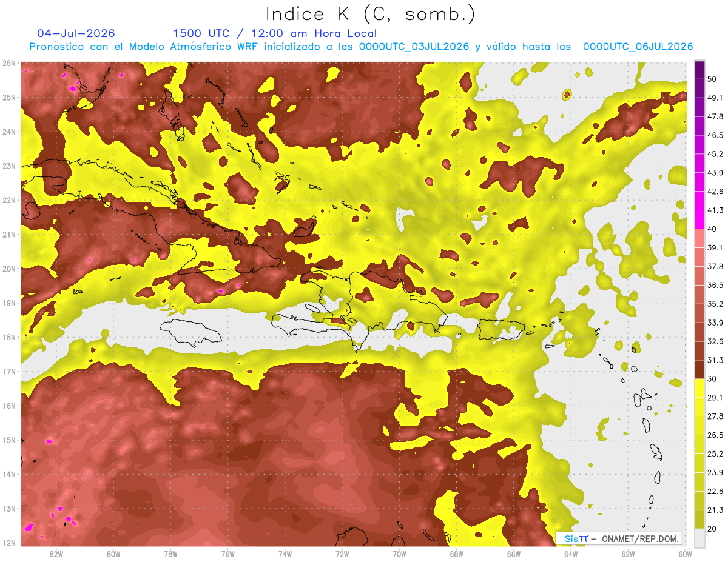Pick the light gray swatch below label 20
The height and width of the screenshot is (562, 728).
point(699,537)
